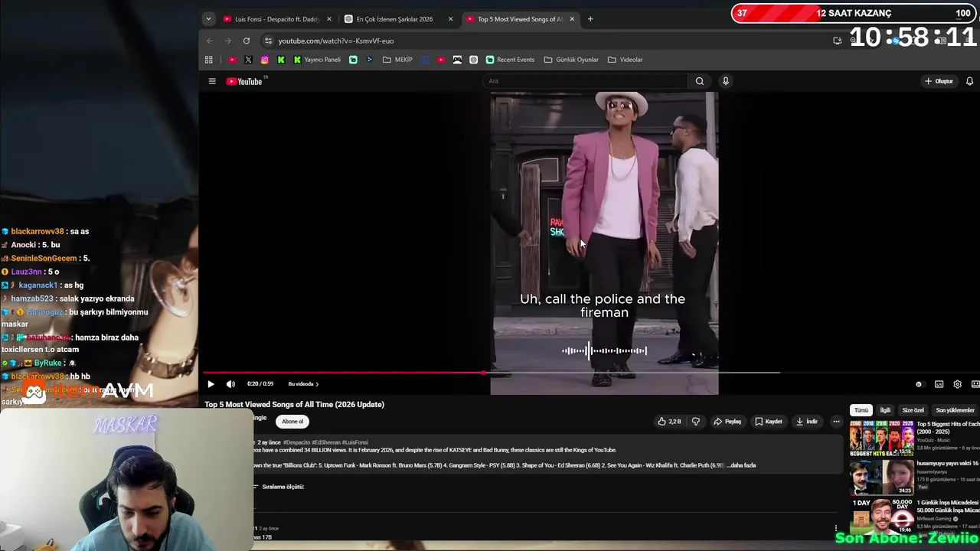Save video with Kaydet button
980x551 pixels.
[x=768, y=422]
